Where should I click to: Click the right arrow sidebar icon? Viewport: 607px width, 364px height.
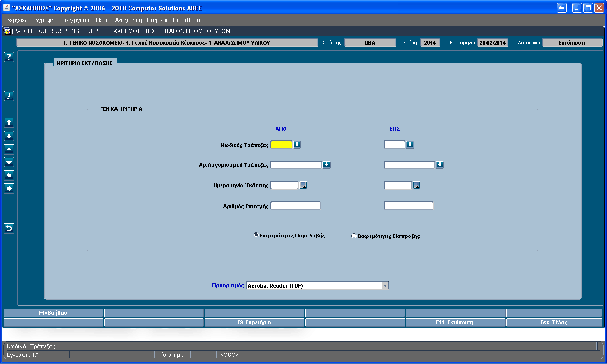[9, 189]
